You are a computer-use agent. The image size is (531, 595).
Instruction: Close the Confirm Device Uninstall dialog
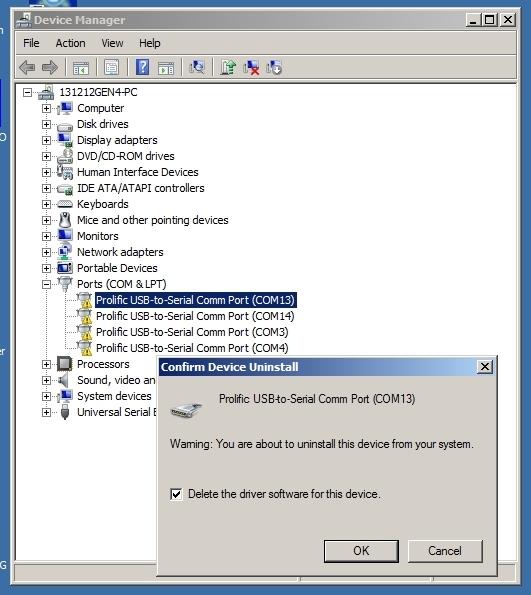pyautogui.click(x=485, y=367)
